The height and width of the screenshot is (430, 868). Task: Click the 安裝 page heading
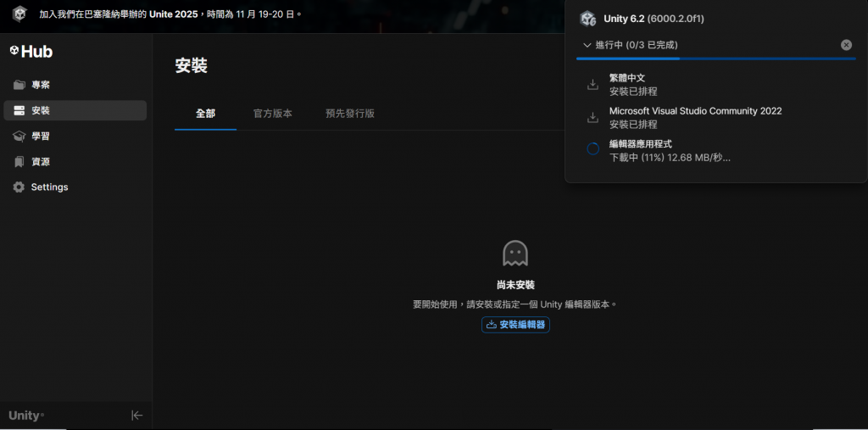[191, 65]
